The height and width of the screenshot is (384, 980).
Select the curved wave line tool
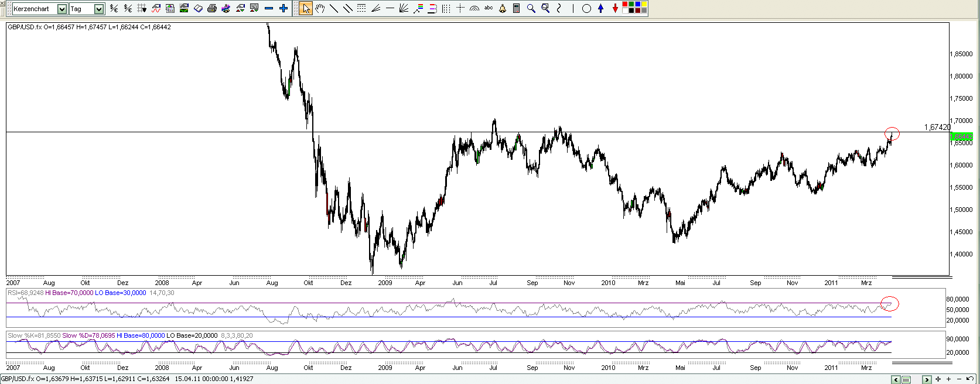[559, 8]
